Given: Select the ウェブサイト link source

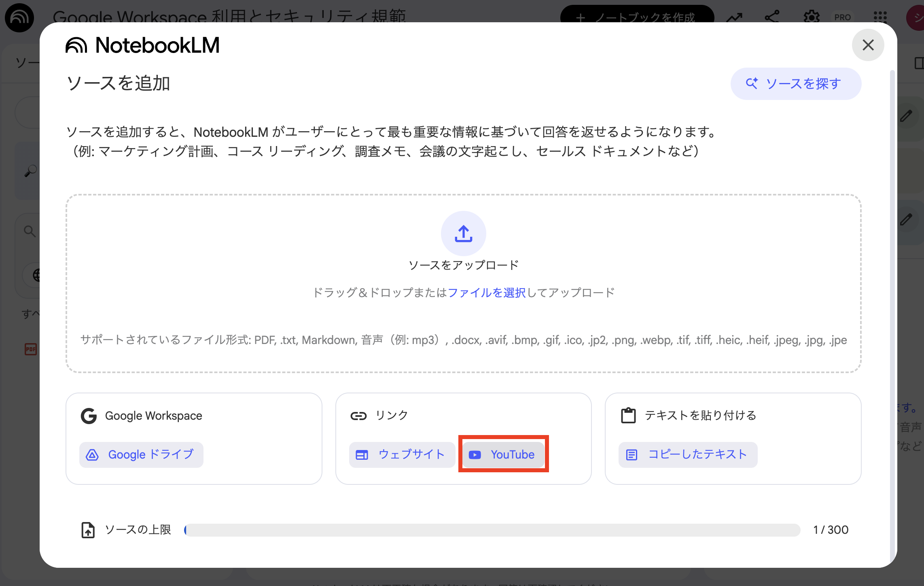Looking at the screenshot, I should (x=402, y=454).
